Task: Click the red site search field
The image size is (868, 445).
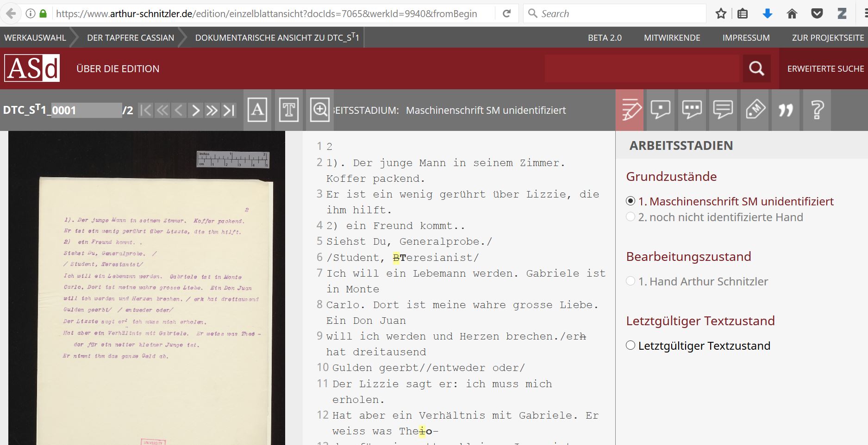Action: [643, 68]
